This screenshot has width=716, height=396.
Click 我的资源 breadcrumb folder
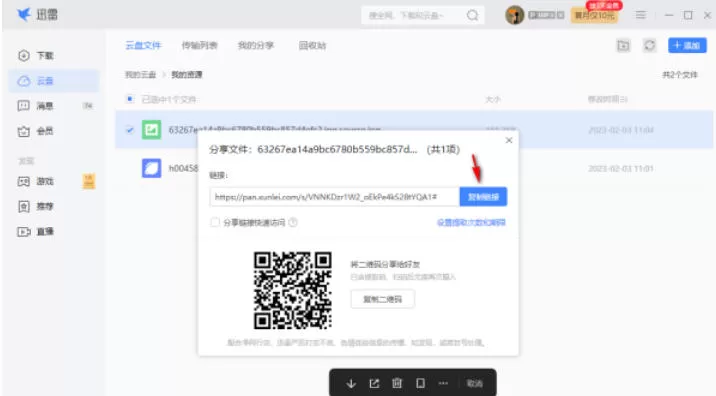187,74
